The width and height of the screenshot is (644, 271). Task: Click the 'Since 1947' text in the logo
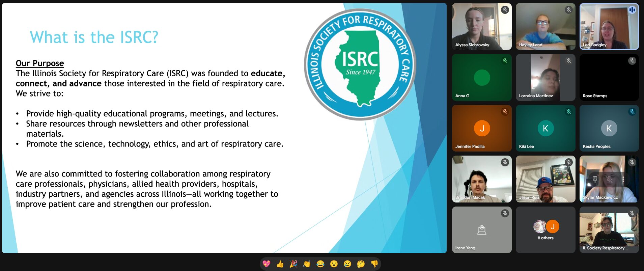(x=360, y=72)
